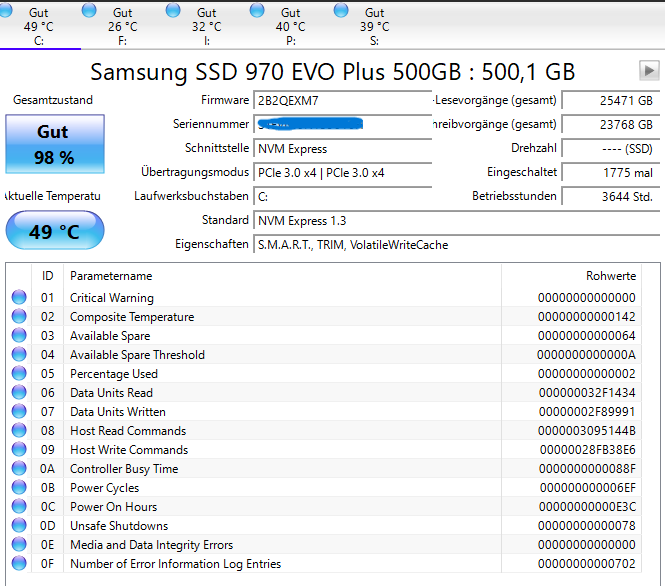The width and height of the screenshot is (665, 586).
Task: Click the Standard field NVM Express 1.3
Action: pos(457,221)
